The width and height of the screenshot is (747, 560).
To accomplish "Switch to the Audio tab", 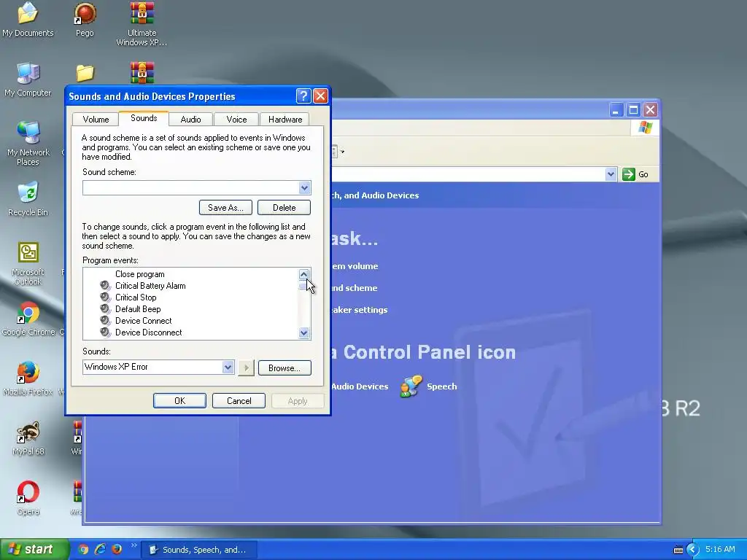I will [190, 120].
